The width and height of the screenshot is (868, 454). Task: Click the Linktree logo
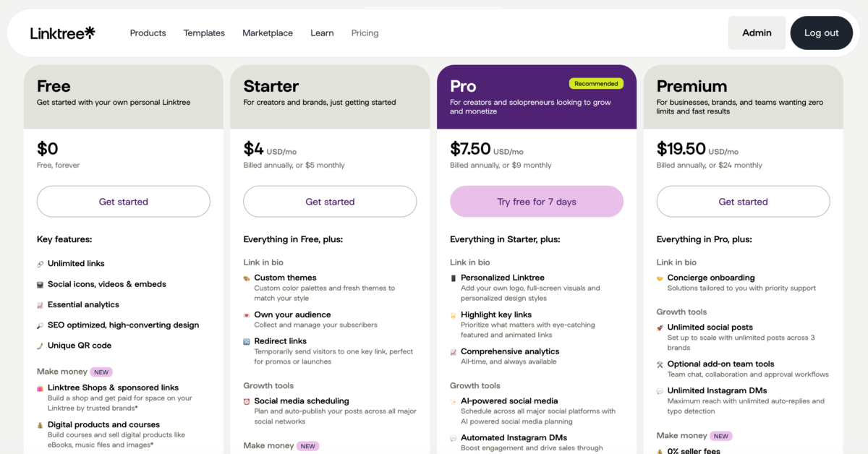(x=62, y=33)
